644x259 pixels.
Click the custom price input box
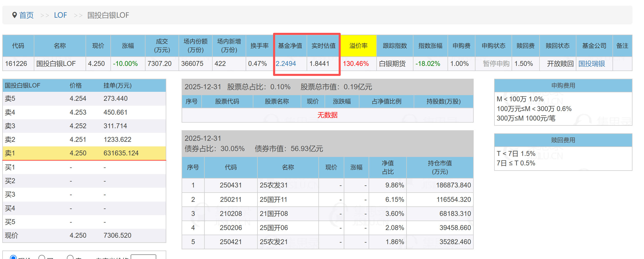(x=143, y=257)
